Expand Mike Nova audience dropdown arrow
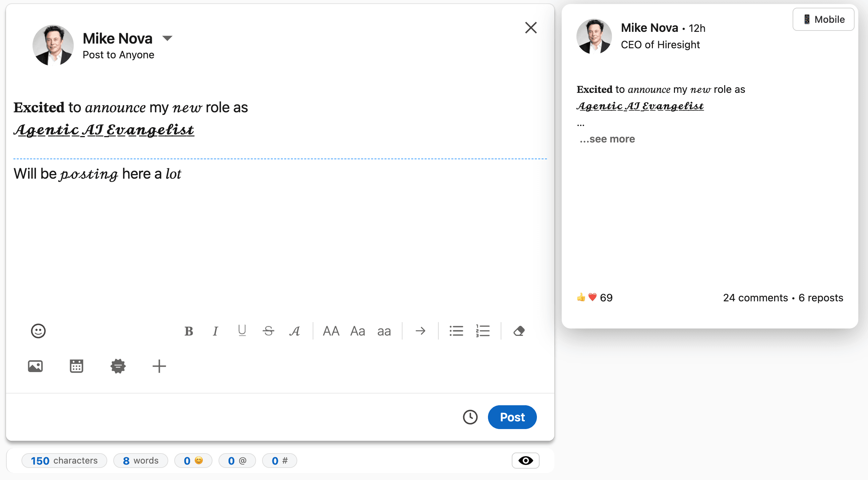The height and width of the screenshot is (480, 868). click(x=168, y=38)
